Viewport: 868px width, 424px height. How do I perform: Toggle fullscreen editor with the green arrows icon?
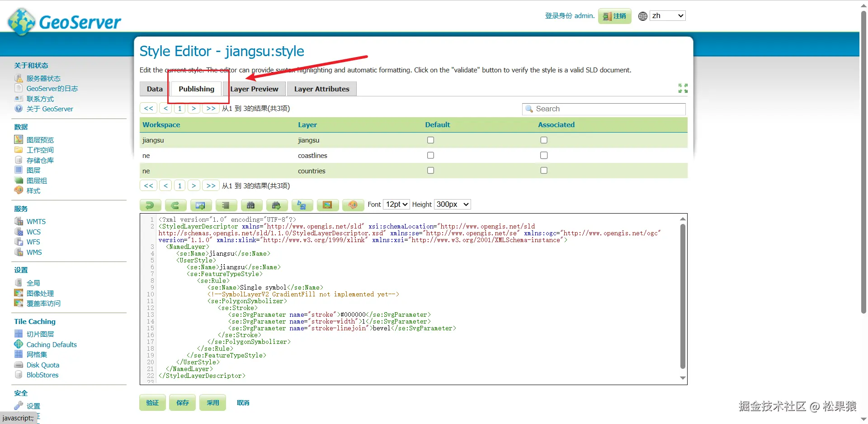[x=683, y=88]
